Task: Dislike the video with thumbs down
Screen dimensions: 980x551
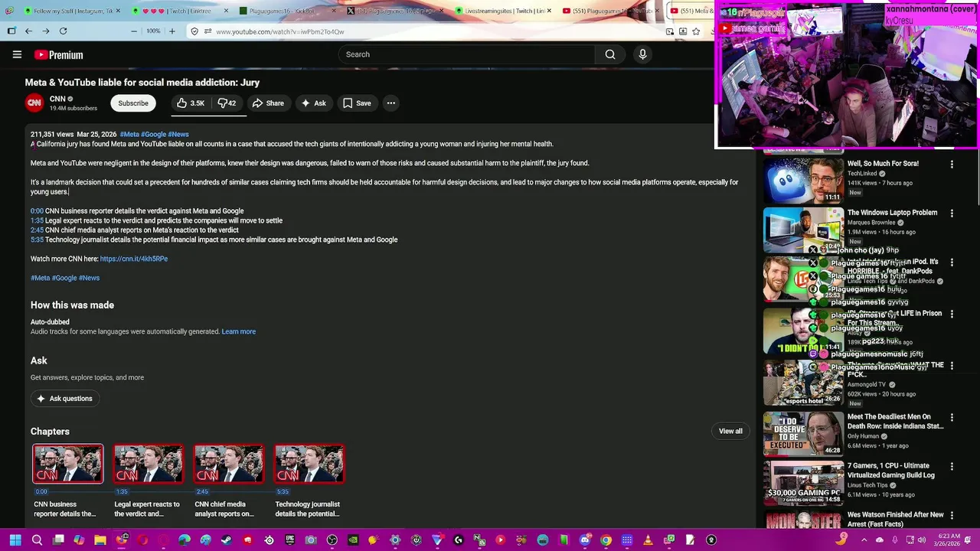Action: pyautogui.click(x=227, y=103)
